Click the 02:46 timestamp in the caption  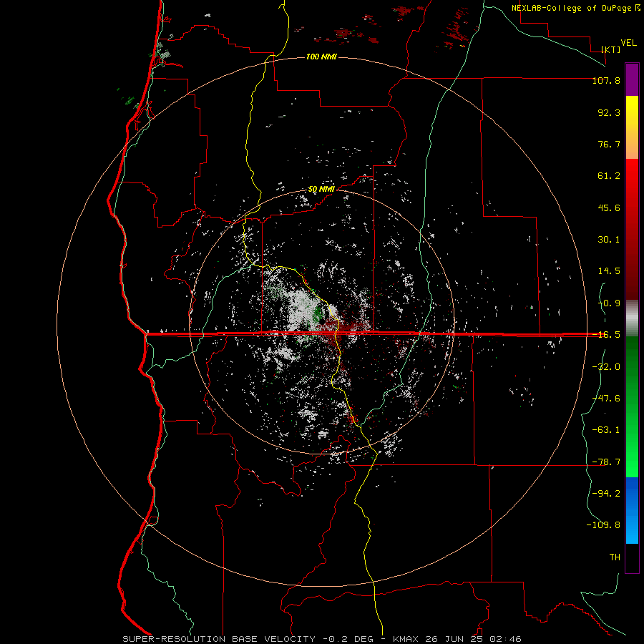(505, 639)
